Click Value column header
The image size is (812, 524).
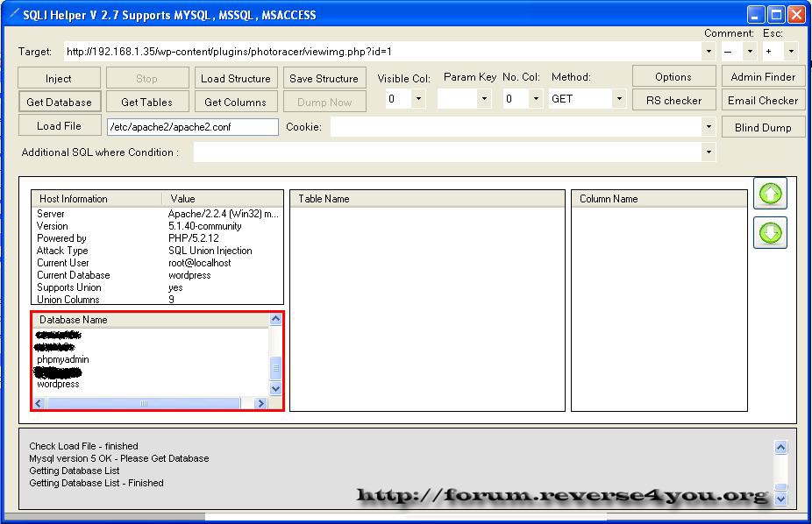pyautogui.click(x=223, y=199)
